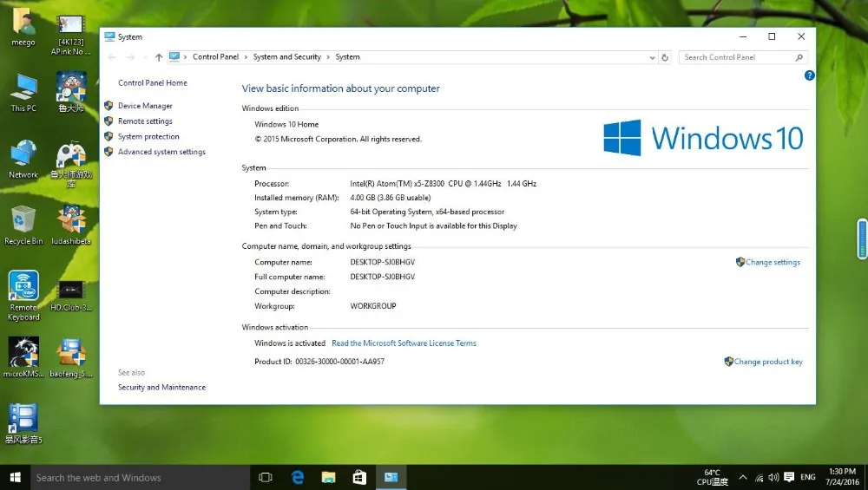
Task: Click the taskbar clock showing 1:30 PM
Action: pyautogui.click(x=842, y=477)
